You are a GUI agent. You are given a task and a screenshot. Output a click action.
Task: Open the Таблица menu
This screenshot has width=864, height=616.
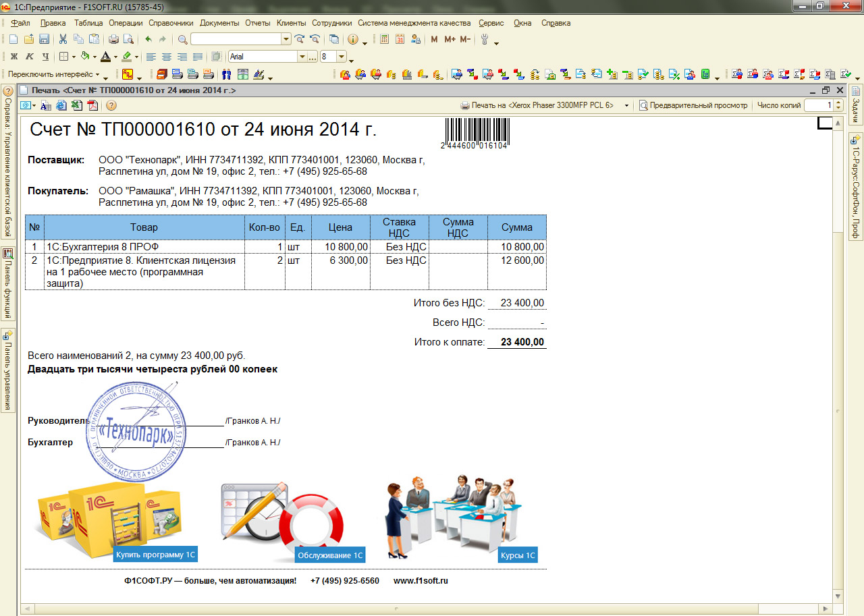point(88,23)
